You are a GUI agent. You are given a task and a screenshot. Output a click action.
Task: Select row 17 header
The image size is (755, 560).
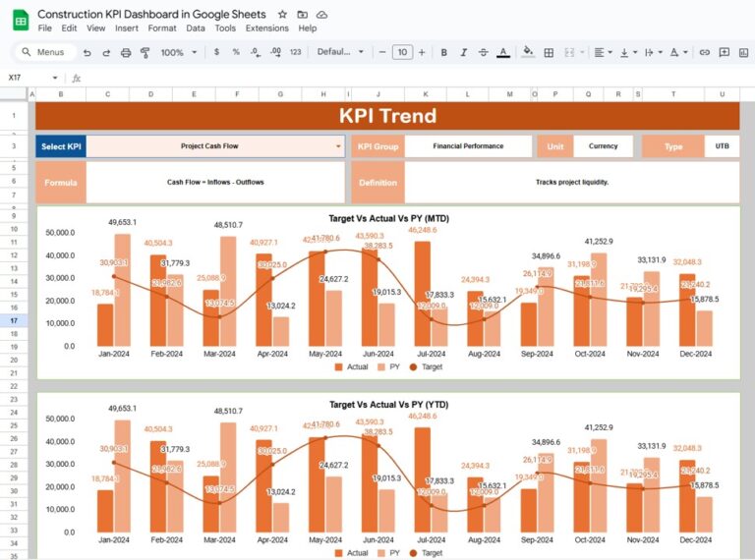coord(14,320)
